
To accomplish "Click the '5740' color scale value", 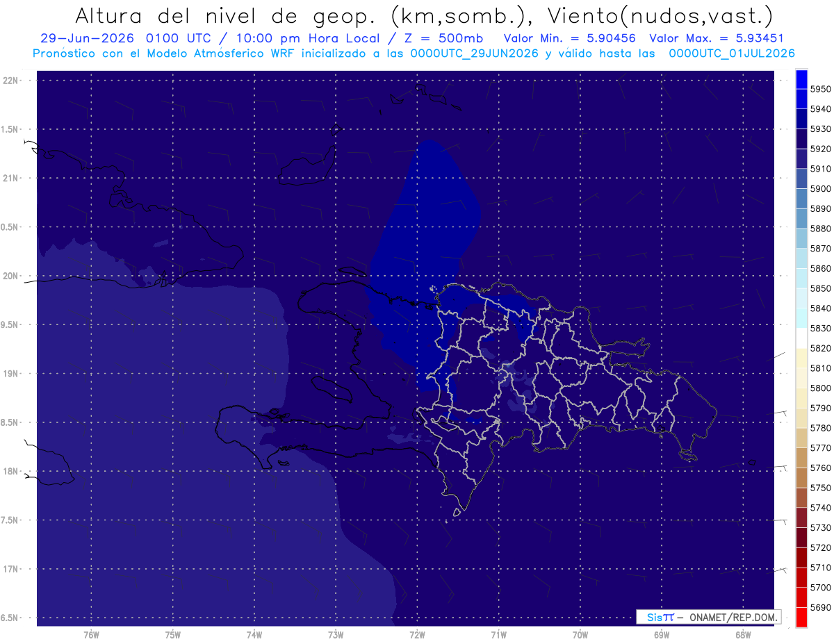I will tap(821, 508).
